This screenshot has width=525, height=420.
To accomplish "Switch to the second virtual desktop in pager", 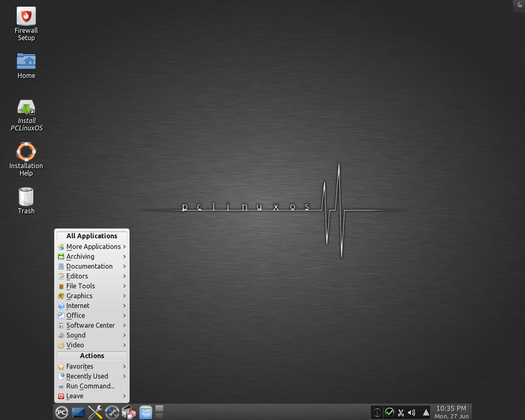I will pos(160,416).
